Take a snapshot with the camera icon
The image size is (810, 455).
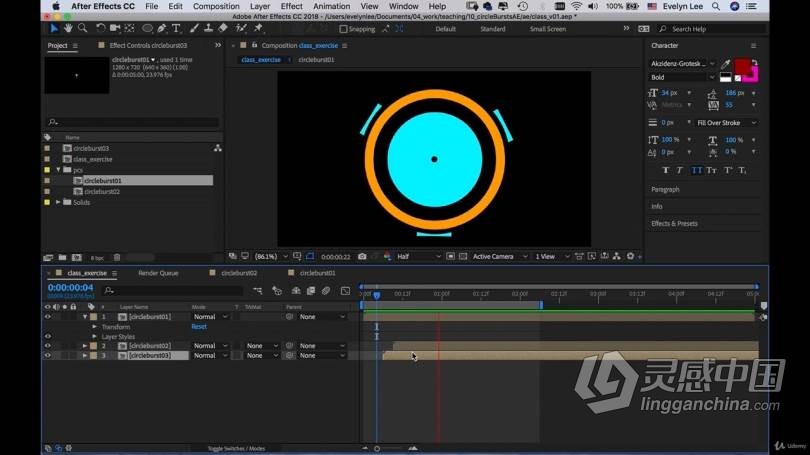[x=362, y=256]
